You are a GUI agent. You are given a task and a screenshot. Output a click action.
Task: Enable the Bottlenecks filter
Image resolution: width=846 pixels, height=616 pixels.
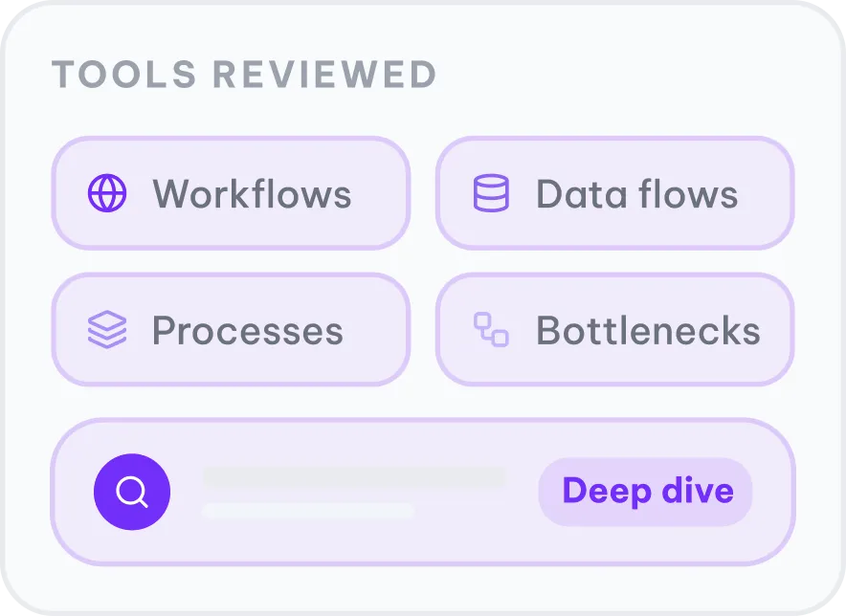click(x=613, y=330)
